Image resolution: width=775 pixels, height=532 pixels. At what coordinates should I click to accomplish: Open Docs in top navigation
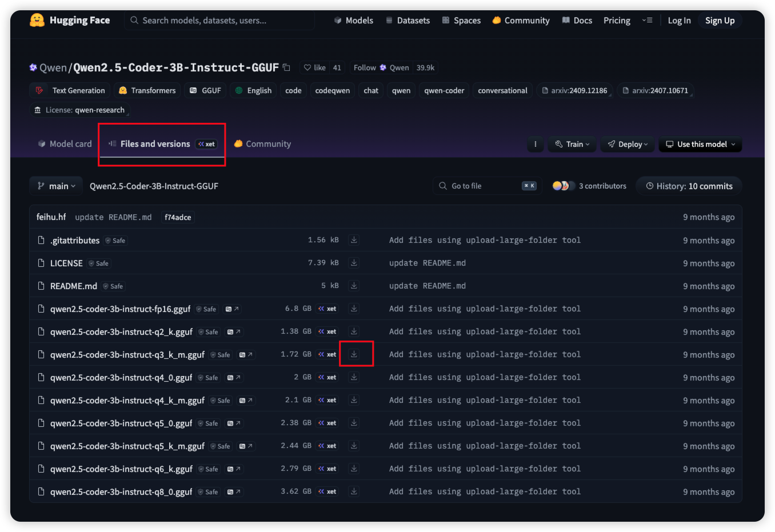pyautogui.click(x=577, y=21)
